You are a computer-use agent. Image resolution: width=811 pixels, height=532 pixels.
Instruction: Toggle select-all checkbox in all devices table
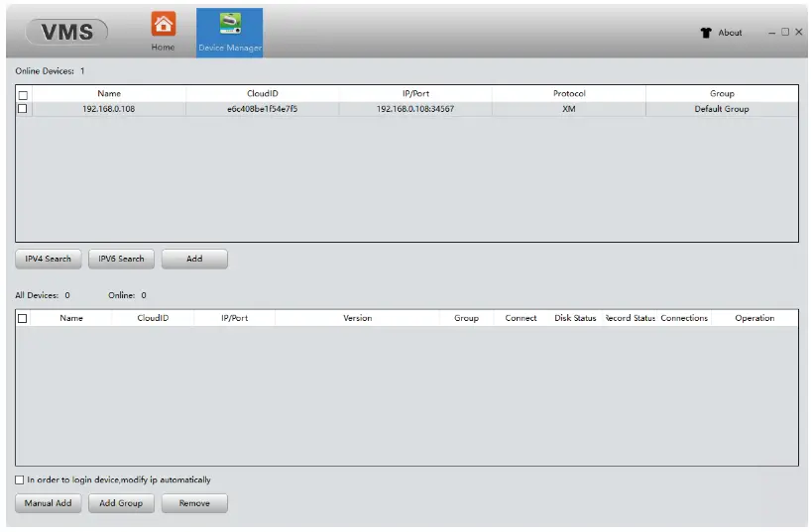[x=22, y=318]
